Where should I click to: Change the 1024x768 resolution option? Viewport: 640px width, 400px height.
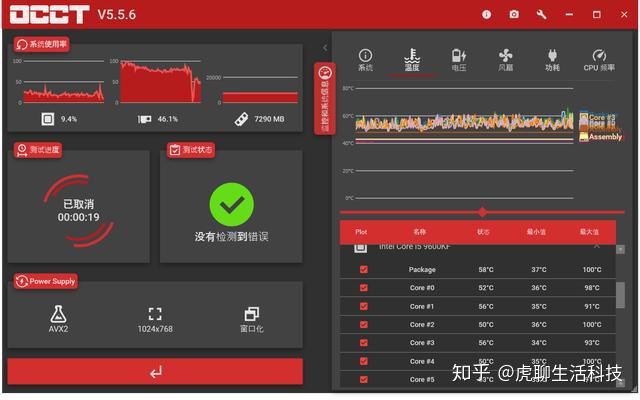click(155, 320)
